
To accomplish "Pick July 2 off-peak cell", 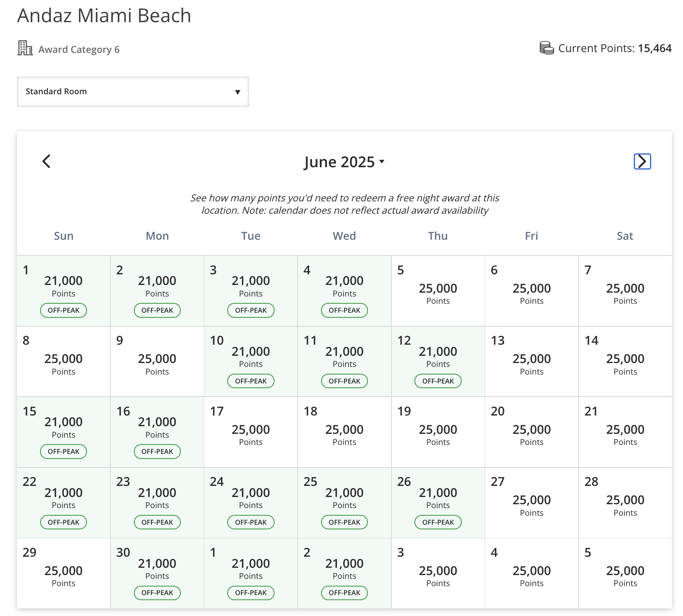I will coord(344,573).
